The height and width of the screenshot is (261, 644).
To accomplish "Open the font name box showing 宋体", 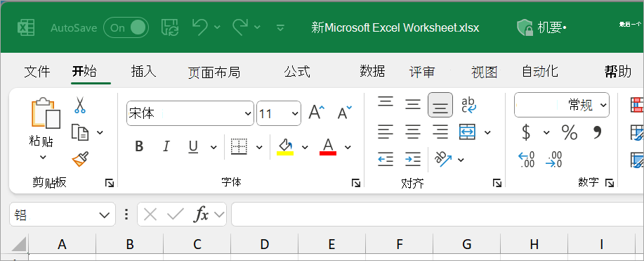I will coord(190,113).
